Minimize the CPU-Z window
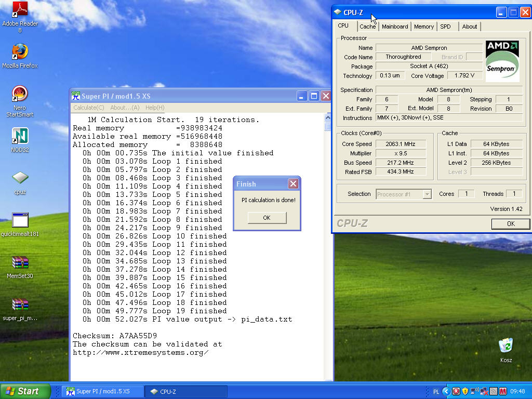 [501, 12]
